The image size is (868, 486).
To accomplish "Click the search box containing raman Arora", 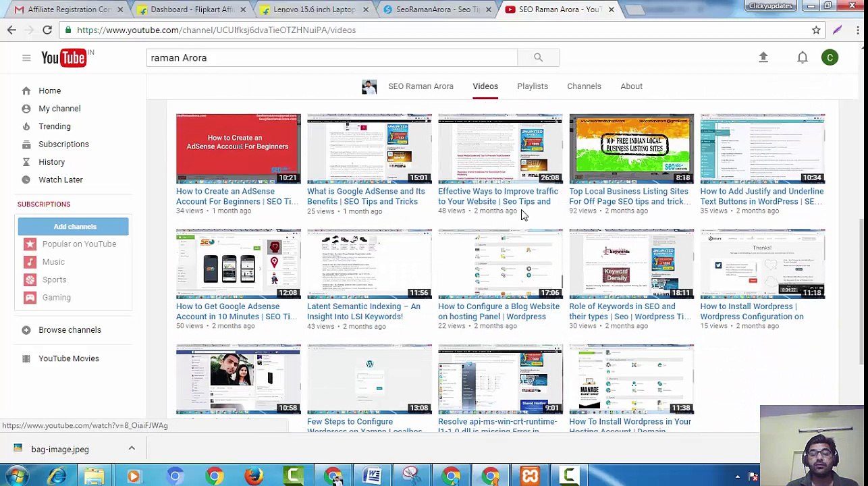I will 332,58.
